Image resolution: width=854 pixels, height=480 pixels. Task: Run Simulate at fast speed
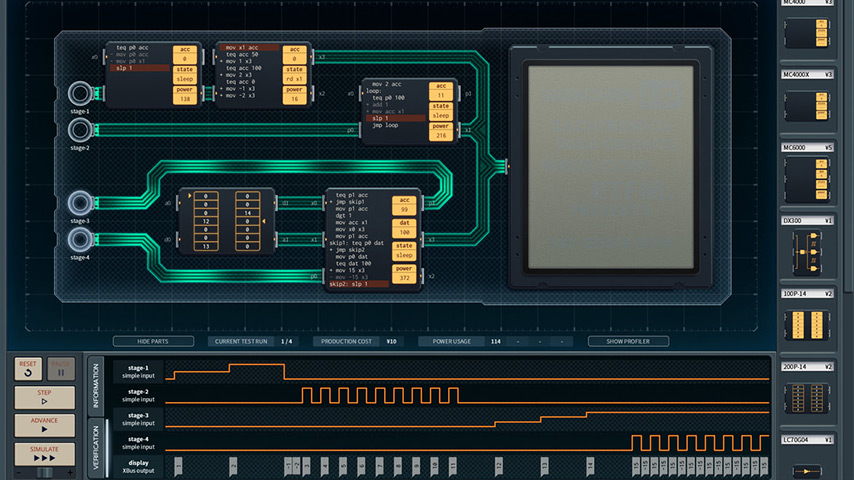[x=43, y=452]
